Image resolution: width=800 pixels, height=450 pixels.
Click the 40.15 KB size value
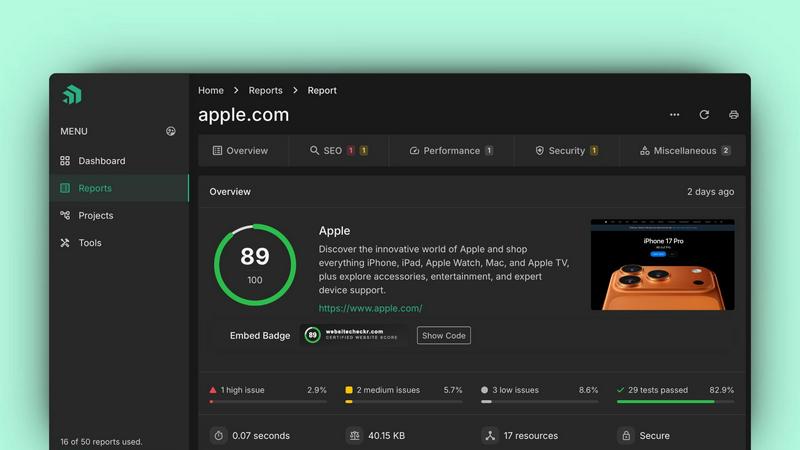[x=386, y=436]
